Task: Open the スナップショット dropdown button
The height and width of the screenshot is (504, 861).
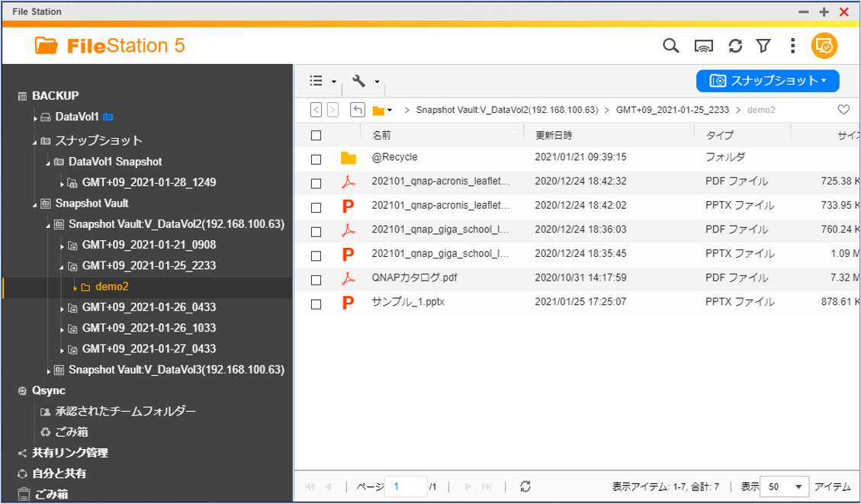Action: click(768, 81)
